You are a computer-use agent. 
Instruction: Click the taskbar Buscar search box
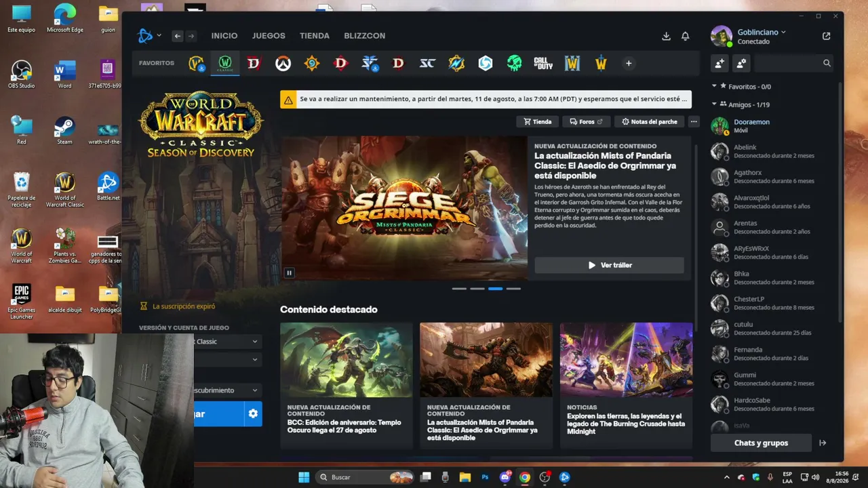point(366,477)
